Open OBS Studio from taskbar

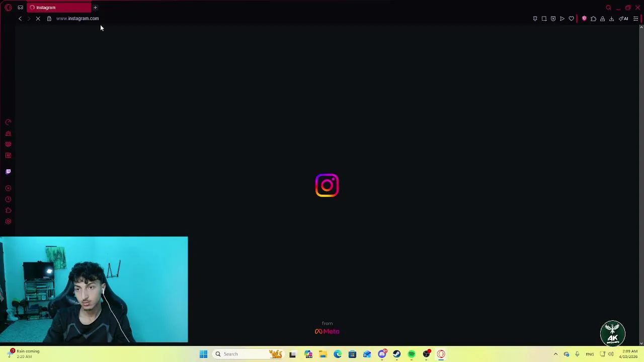pos(427,354)
